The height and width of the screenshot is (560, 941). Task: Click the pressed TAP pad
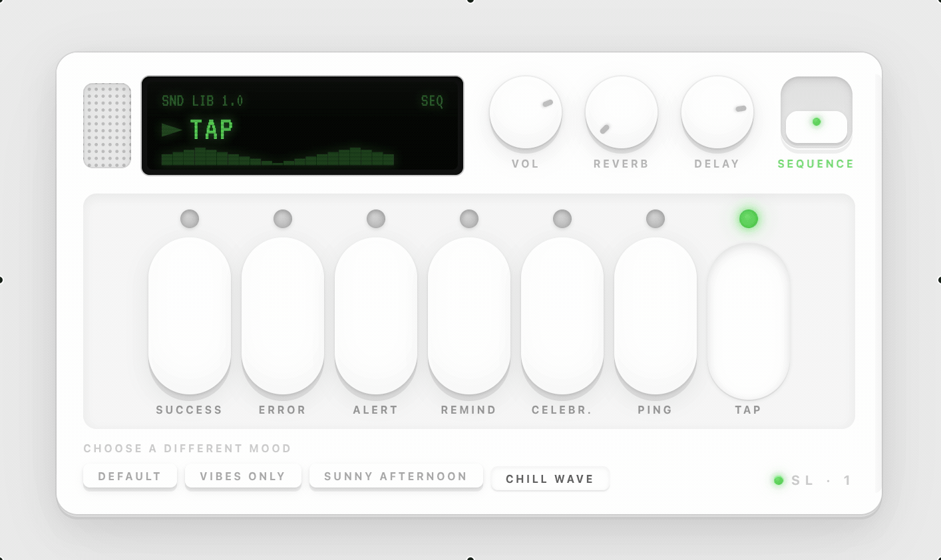coord(749,321)
